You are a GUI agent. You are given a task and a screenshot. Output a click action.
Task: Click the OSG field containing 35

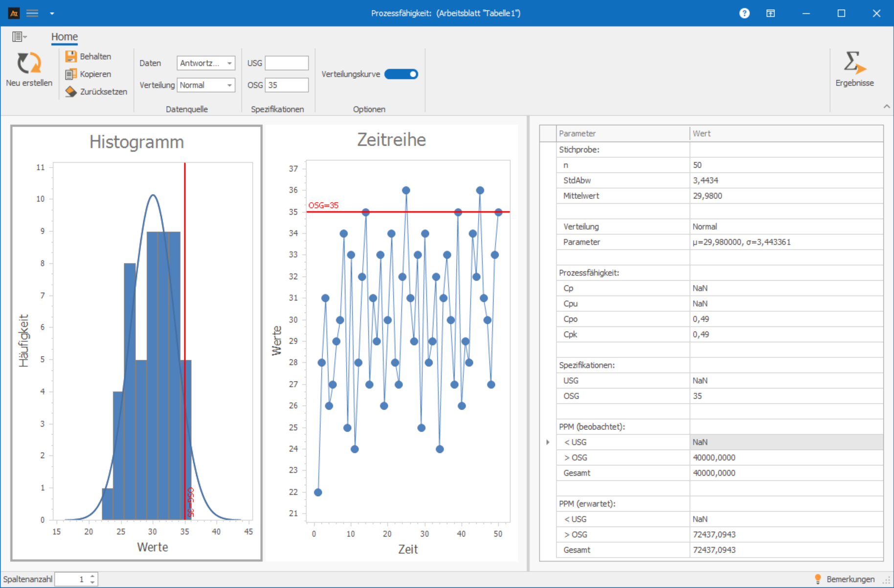coord(287,85)
